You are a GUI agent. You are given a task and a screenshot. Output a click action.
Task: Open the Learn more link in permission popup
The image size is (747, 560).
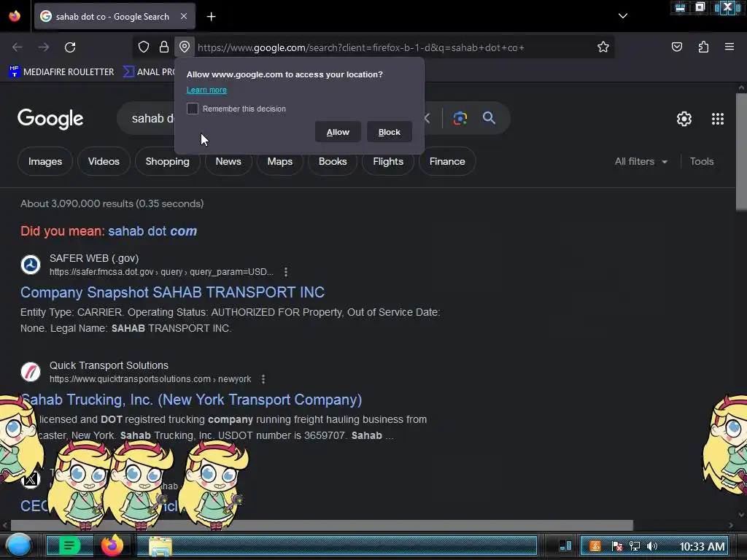pyautogui.click(x=206, y=90)
